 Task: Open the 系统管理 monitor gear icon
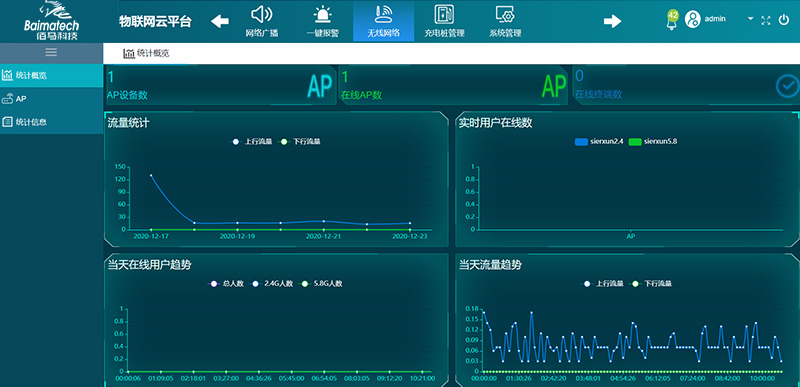point(505,14)
